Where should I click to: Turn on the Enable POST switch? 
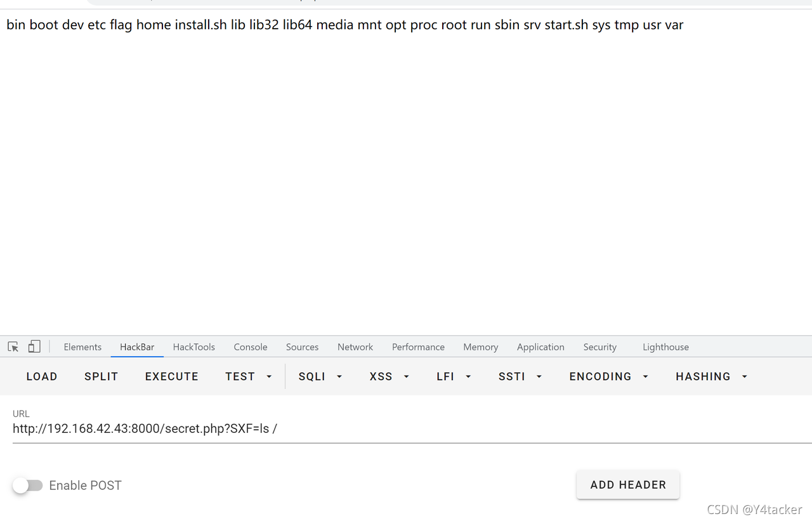click(27, 485)
